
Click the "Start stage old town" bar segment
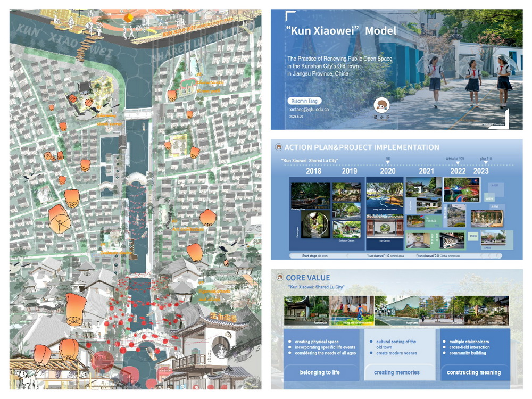tap(314, 256)
